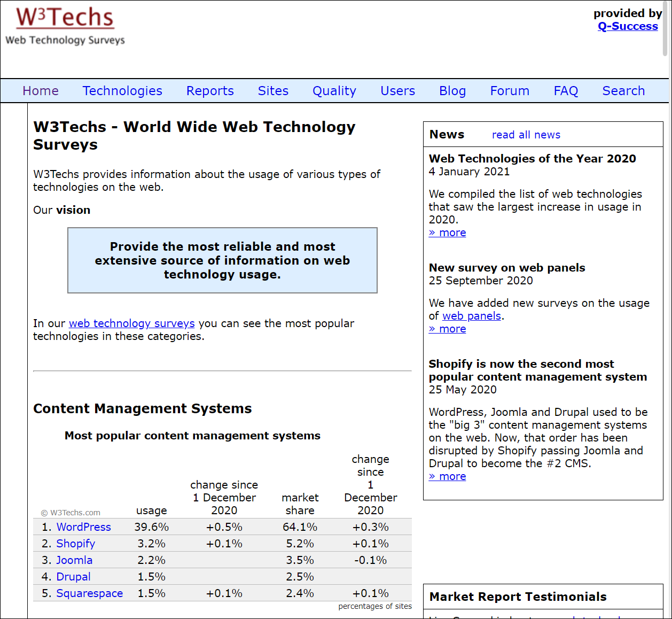Visit the Blog page

pyautogui.click(x=452, y=91)
